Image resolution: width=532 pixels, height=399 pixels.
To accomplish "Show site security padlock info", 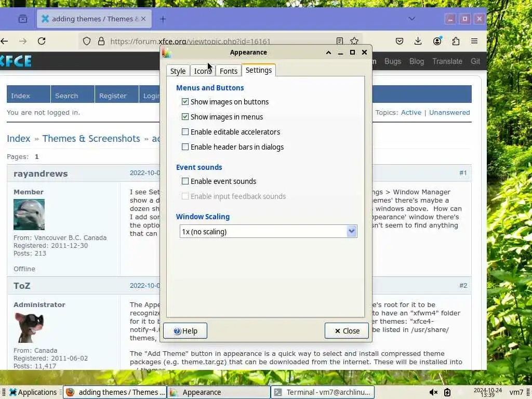I will pyautogui.click(x=101, y=42).
